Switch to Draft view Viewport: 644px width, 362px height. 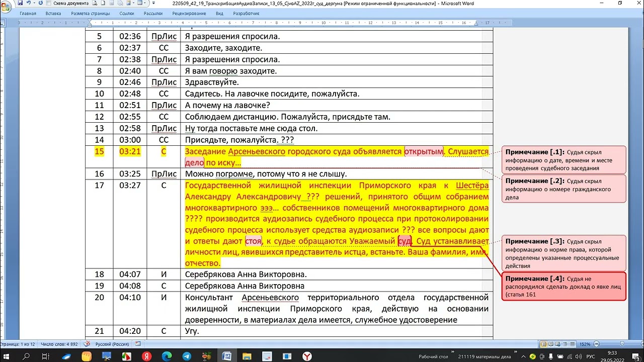573,344
